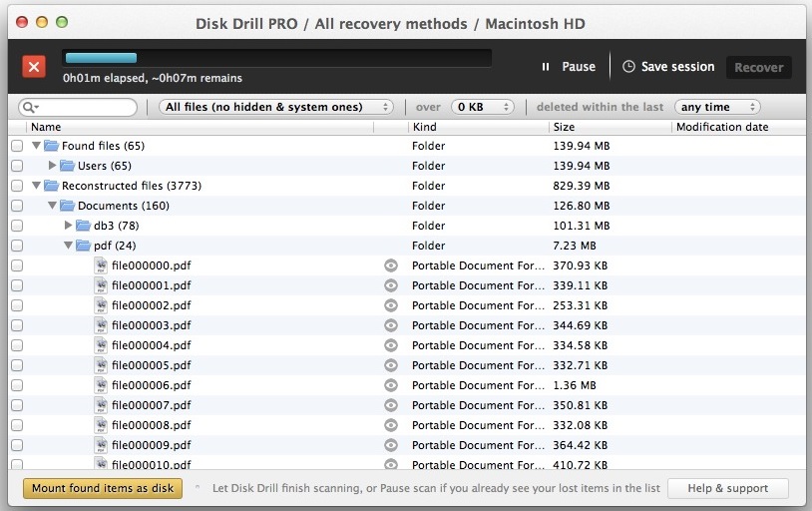Collapse the Reconstructed files tree
The image size is (812, 511).
(x=37, y=186)
